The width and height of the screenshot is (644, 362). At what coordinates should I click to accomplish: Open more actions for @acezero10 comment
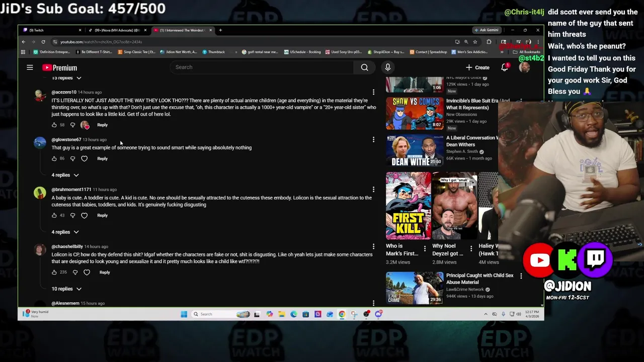(373, 92)
